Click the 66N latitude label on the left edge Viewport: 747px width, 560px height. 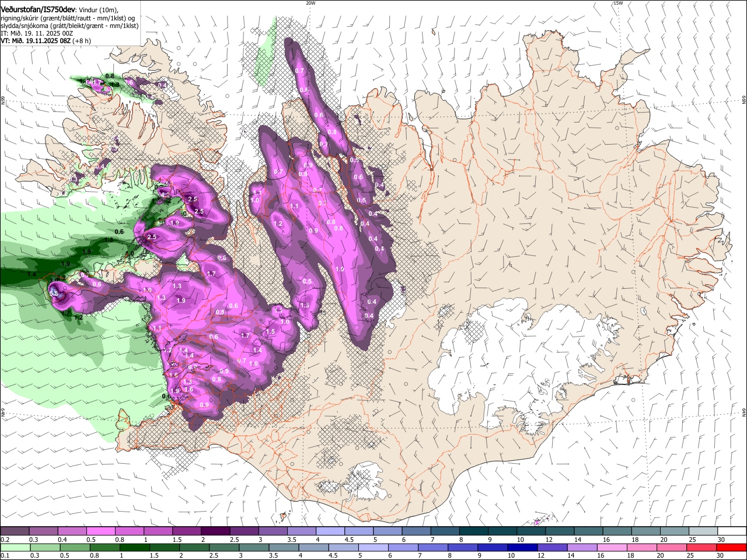(3, 101)
